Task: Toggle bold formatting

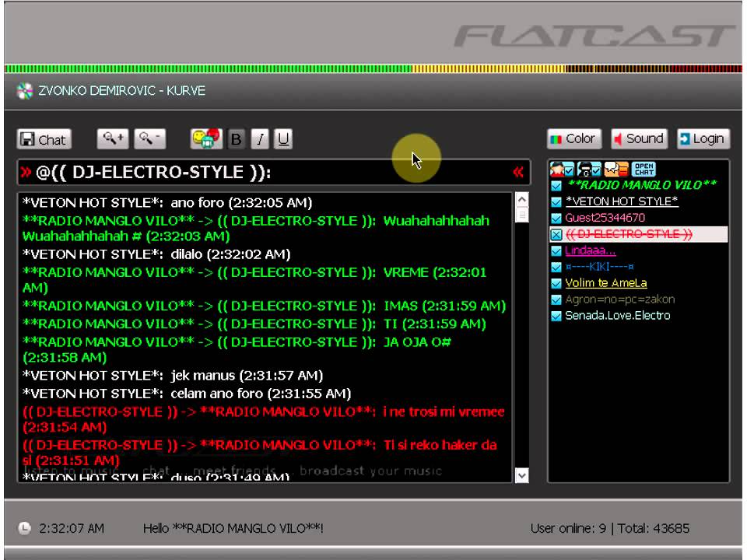Action: pos(237,139)
